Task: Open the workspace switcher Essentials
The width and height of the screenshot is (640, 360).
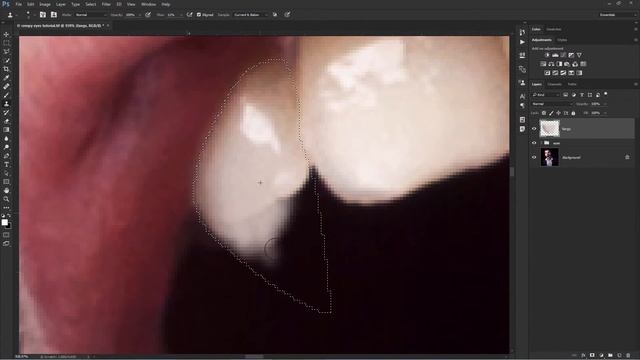Action: pos(617,15)
